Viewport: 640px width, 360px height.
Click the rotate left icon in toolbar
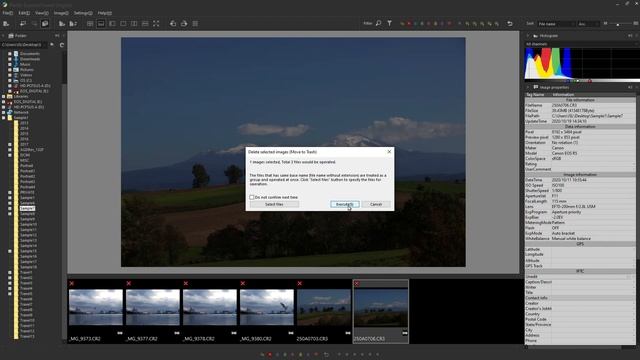tap(173, 24)
